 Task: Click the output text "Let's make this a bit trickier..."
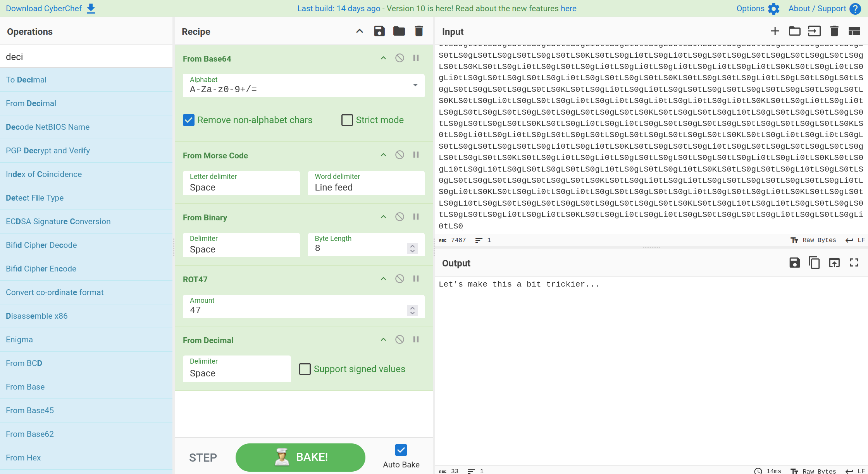tap(519, 284)
